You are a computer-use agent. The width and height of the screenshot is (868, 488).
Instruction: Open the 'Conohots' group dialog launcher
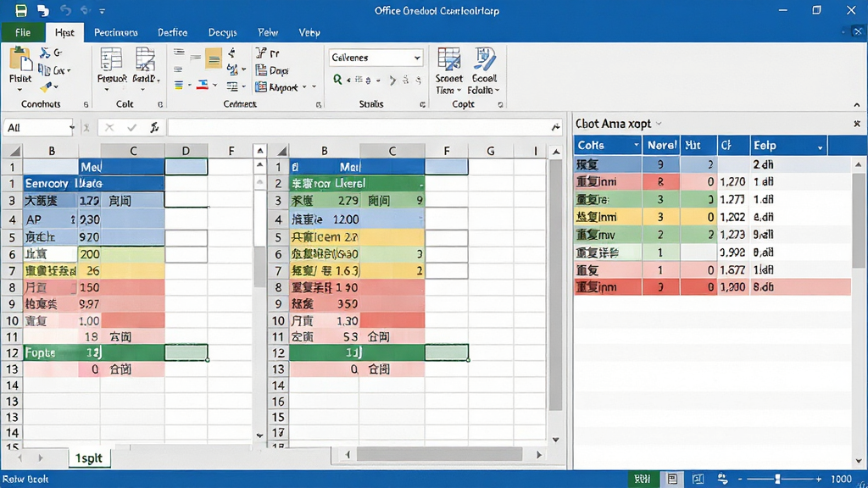86,104
